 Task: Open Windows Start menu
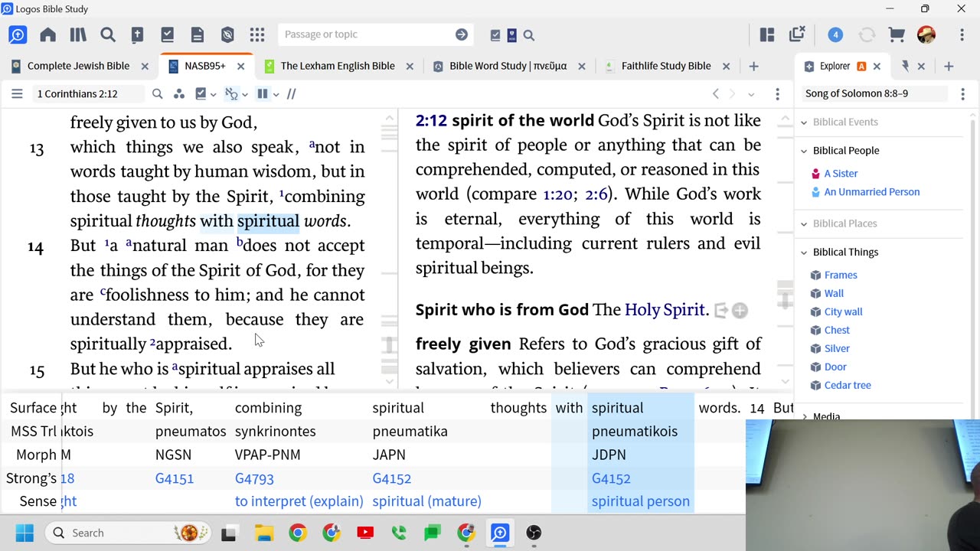pyautogui.click(x=24, y=533)
